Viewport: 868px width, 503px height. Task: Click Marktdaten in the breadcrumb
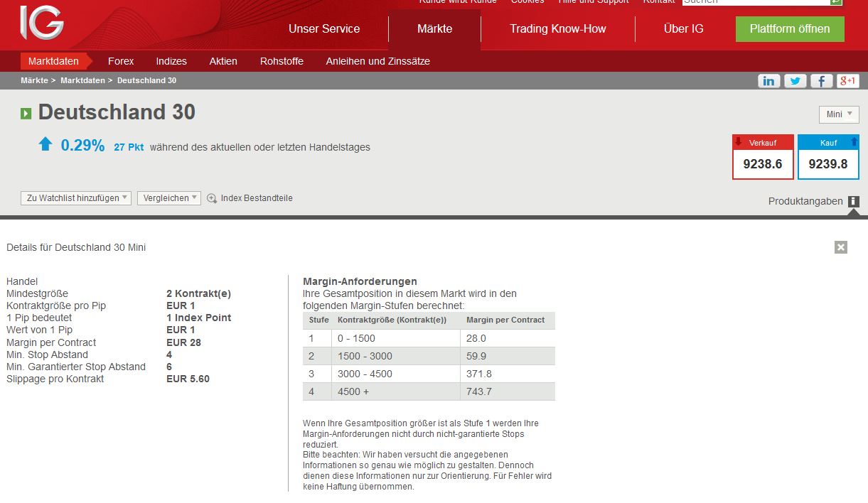(83, 81)
